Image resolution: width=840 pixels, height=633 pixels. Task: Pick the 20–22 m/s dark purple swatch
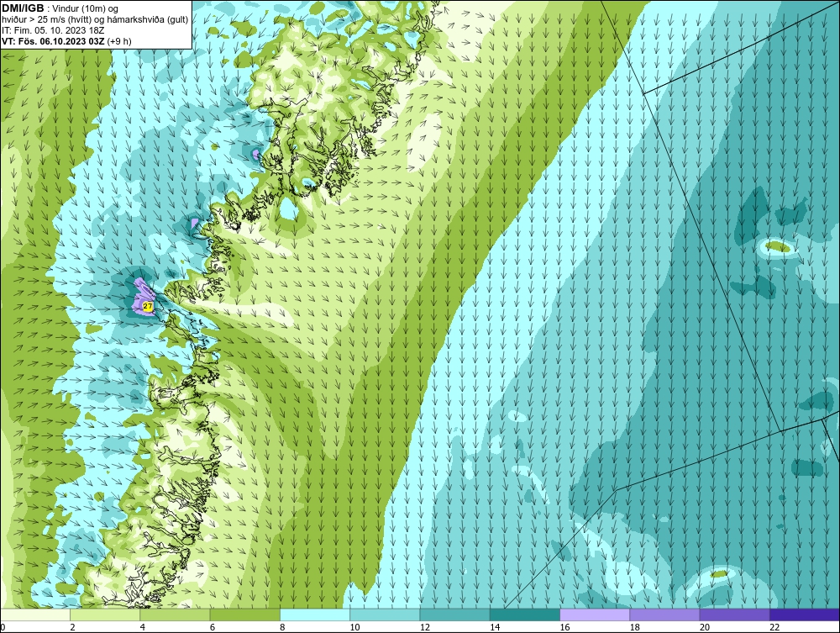(734, 615)
